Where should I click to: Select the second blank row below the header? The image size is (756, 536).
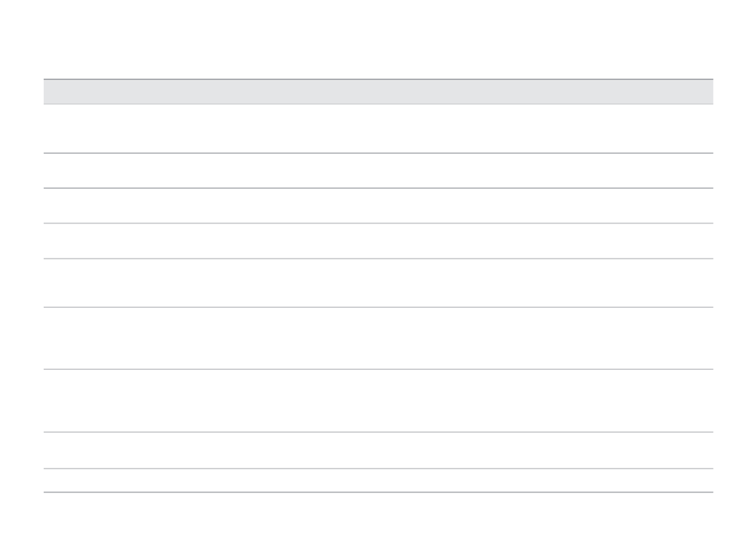[378, 171]
